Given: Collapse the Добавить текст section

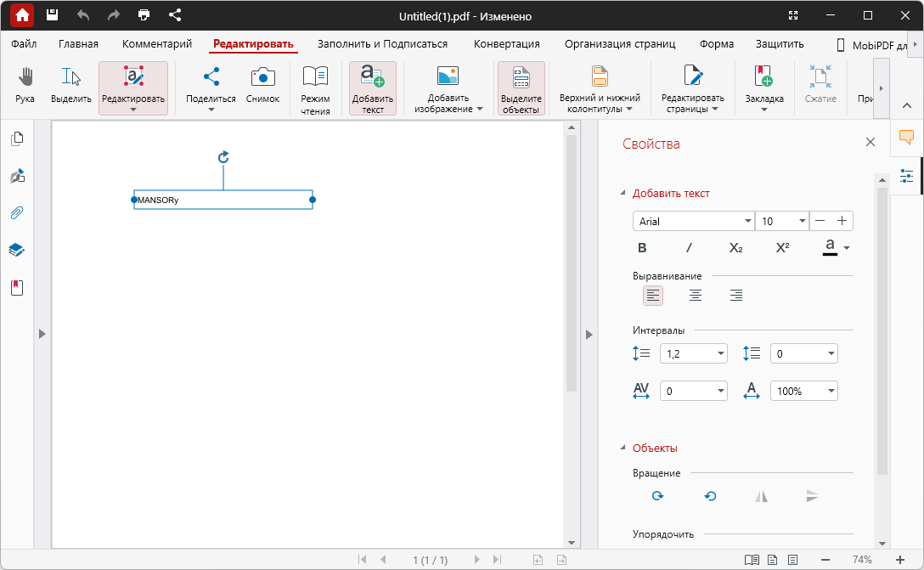Looking at the screenshot, I should (623, 193).
